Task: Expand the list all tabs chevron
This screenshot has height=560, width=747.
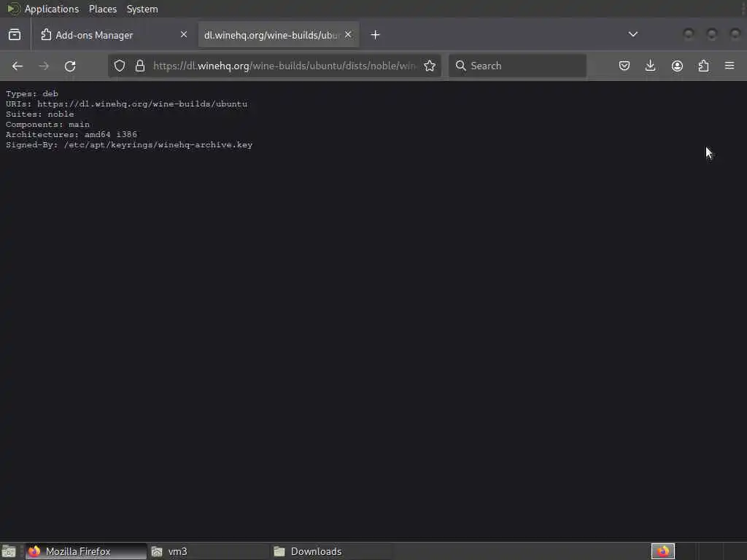Action: click(633, 34)
